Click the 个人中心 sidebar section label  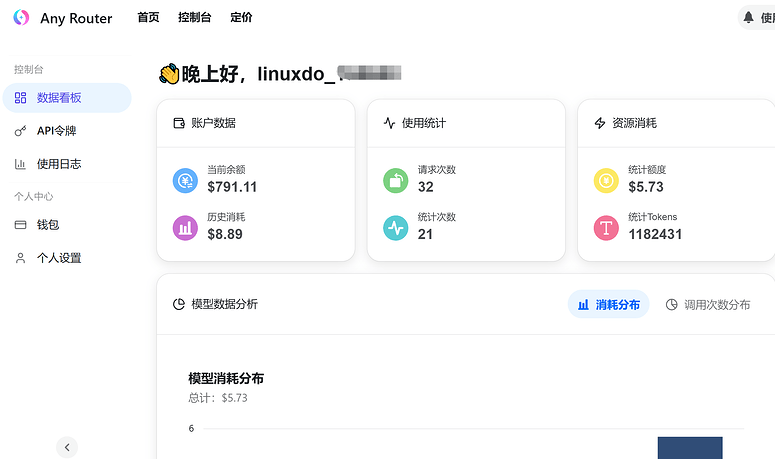click(x=34, y=197)
